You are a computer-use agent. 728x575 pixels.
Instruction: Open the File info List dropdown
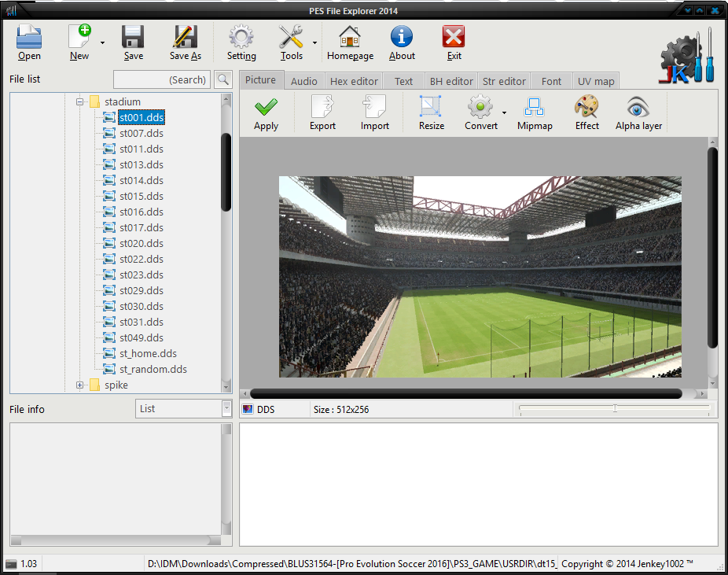coord(226,408)
